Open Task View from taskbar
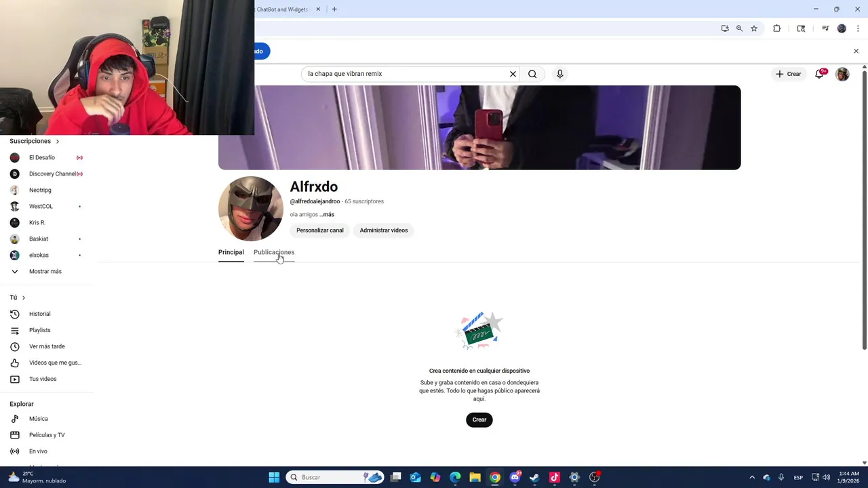Viewport: 868px width, 488px height. (395, 477)
